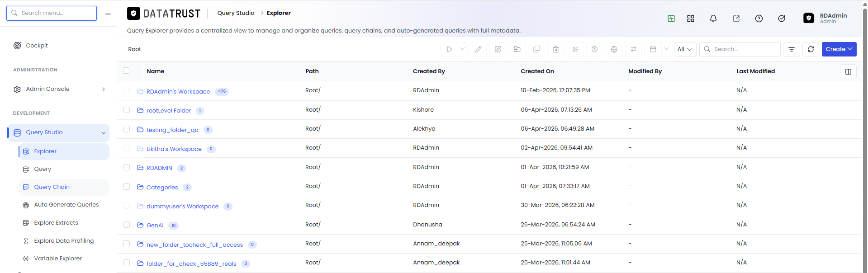Open the rootLevel Folder link
This screenshot has width=868, height=273.
pyautogui.click(x=169, y=111)
